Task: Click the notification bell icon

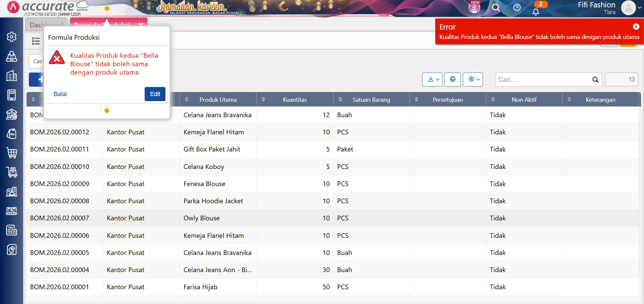Action: 536,12
